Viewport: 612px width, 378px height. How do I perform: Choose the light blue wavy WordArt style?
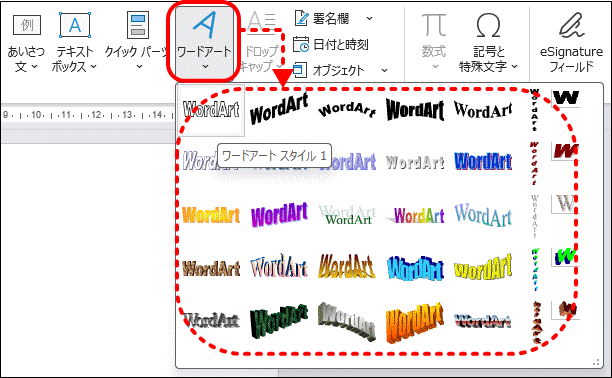point(483,215)
